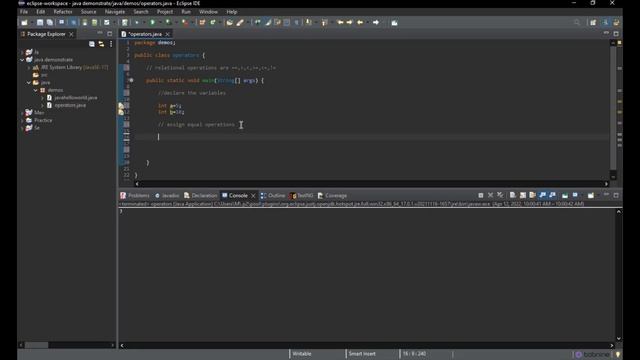Toggle Word Wrap in Console toolbar
The width and height of the screenshot is (640, 360).
532,196
